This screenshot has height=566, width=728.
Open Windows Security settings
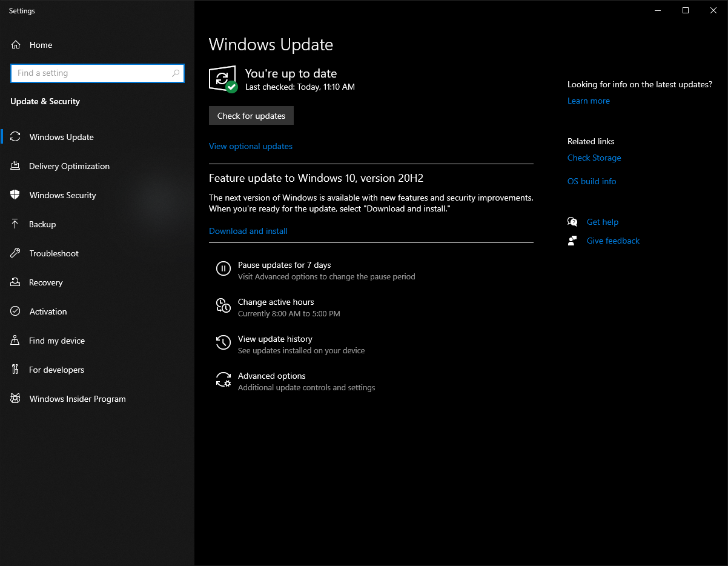tap(97, 195)
